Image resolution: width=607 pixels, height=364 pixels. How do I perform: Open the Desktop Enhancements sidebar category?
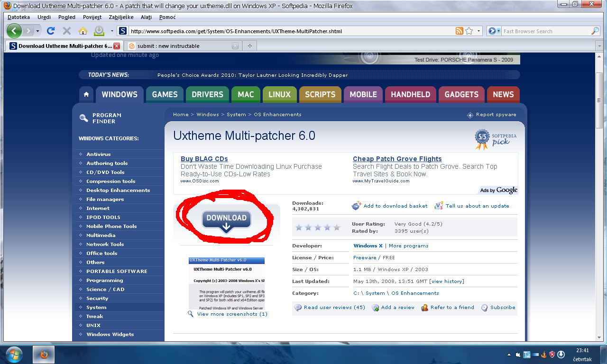pos(118,190)
